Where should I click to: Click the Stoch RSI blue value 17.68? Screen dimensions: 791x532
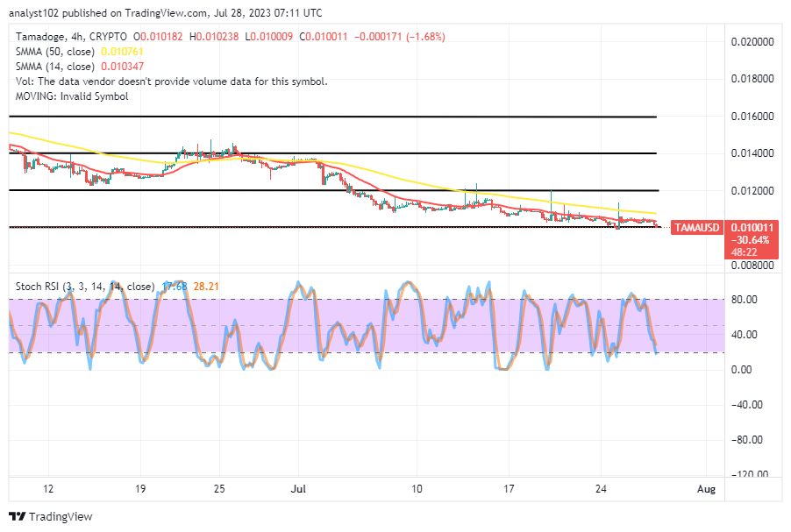(175, 287)
